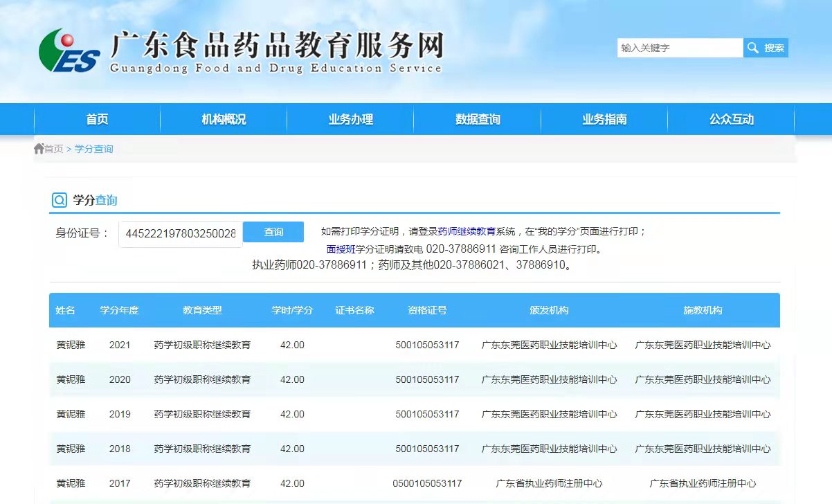
Task: Open the 公众互动 navigation menu
Action: [x=731, y=119]
